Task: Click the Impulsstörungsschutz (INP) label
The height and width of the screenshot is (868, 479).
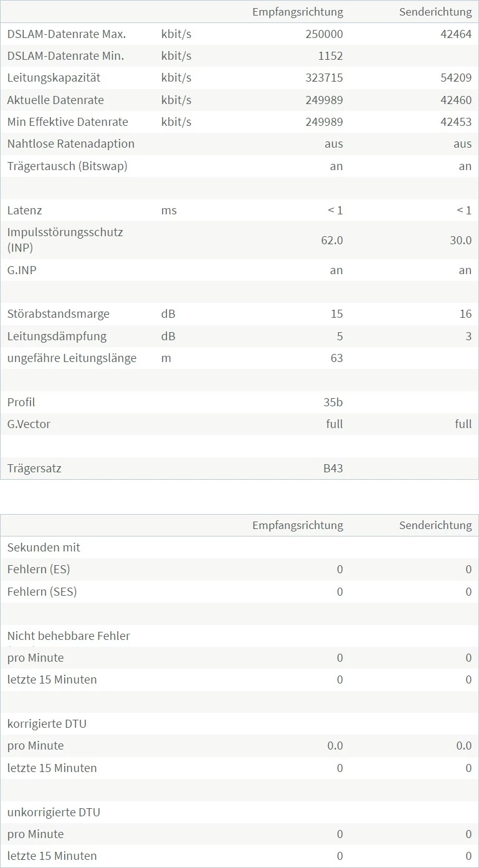Action: tap(65, 240)
